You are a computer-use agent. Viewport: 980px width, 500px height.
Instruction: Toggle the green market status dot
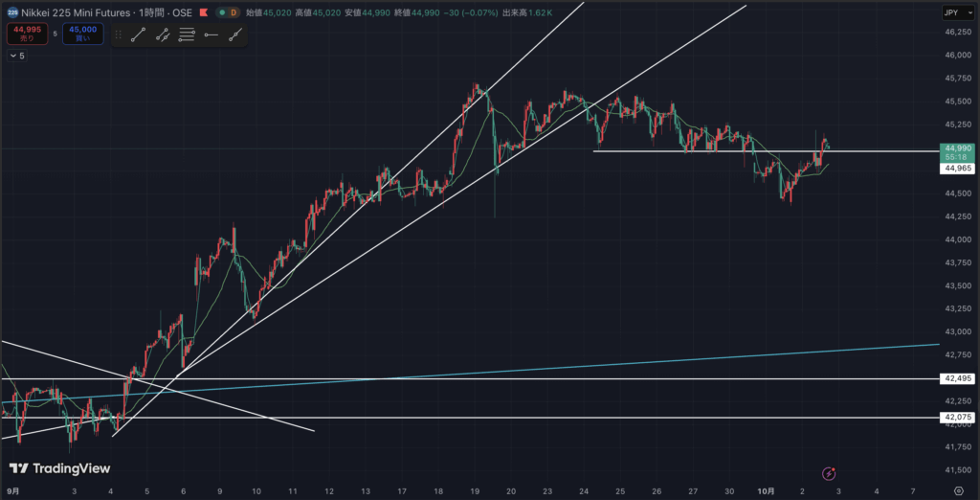point(222,12)
